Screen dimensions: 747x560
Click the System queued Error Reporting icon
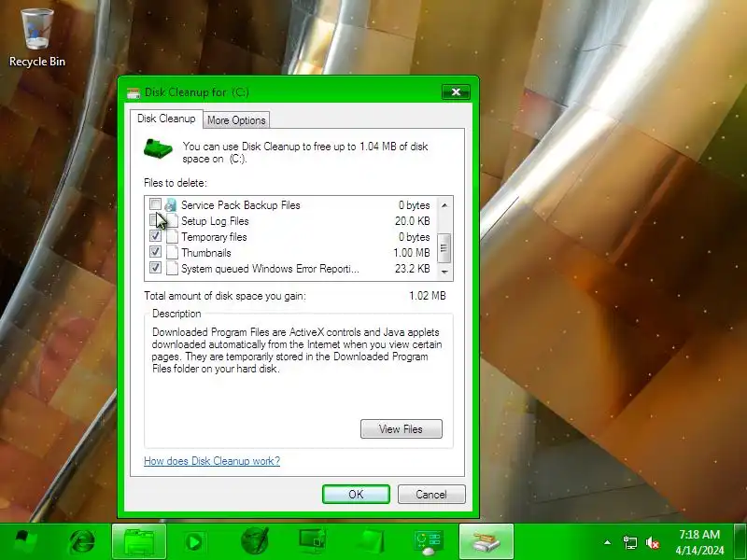click(x=172, y=268)
